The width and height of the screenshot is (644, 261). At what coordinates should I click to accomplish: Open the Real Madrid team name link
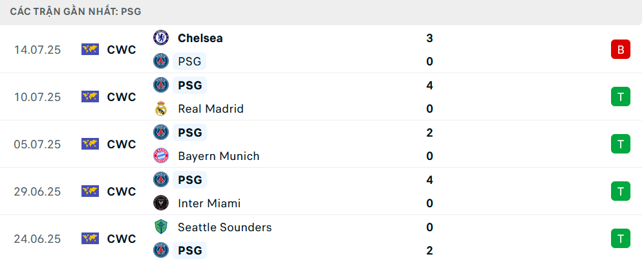click(210, 109)
